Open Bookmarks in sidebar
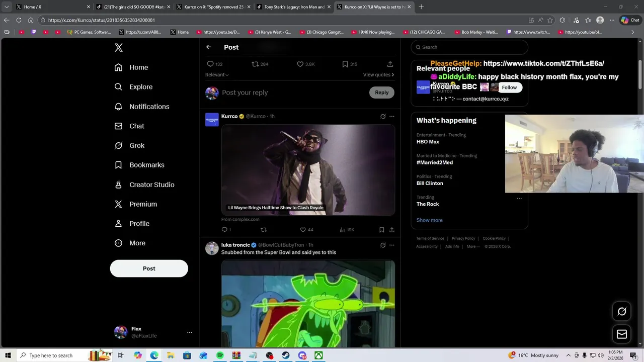This screenshot has height=362, width=644. [139, 165]
